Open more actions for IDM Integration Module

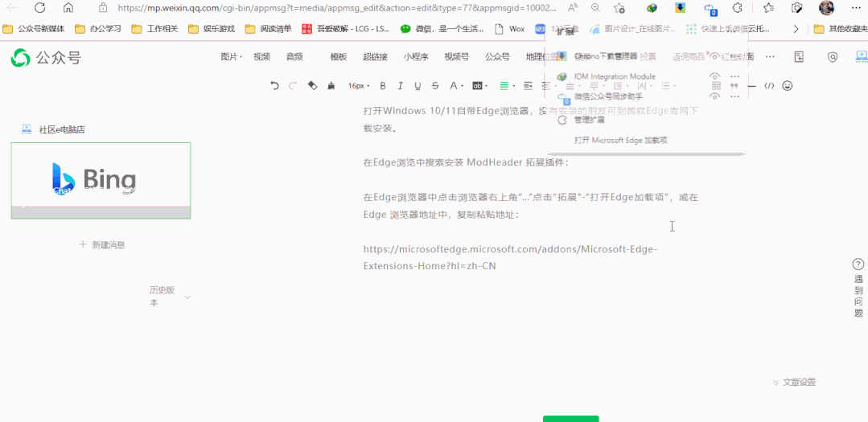[734, 76]
